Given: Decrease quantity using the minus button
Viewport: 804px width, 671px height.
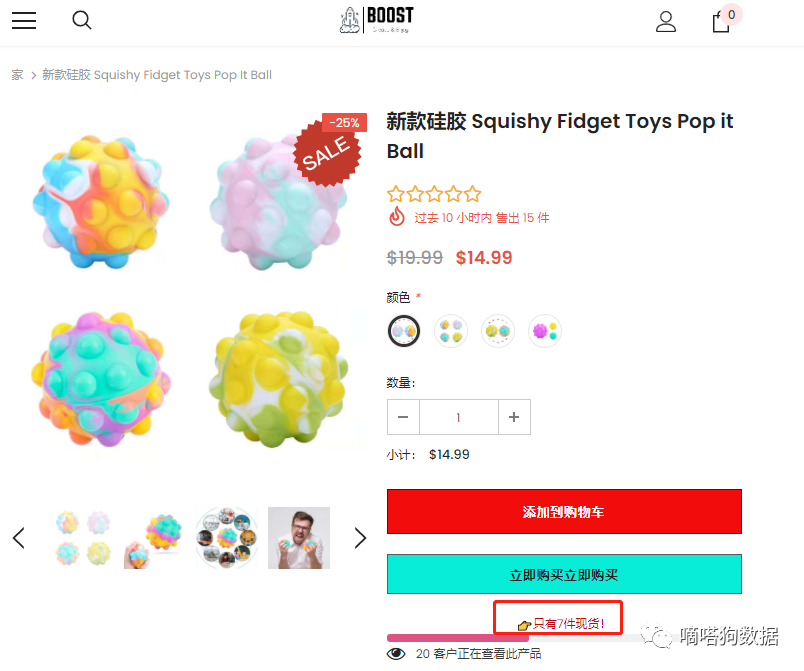Looking at the screenshot, I should tap(403, 417).
